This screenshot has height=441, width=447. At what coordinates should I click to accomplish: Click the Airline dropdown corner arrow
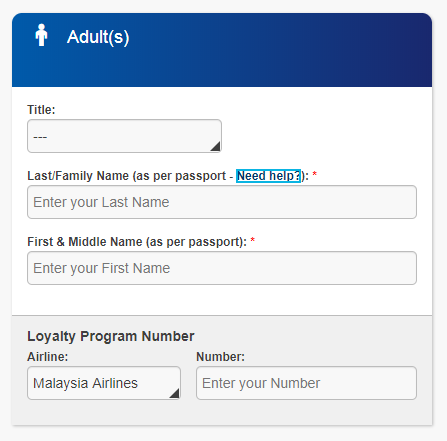174,393
